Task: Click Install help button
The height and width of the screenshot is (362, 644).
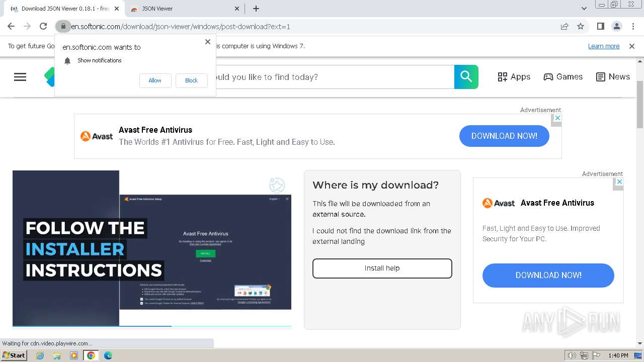Action: tap(382, 268)
